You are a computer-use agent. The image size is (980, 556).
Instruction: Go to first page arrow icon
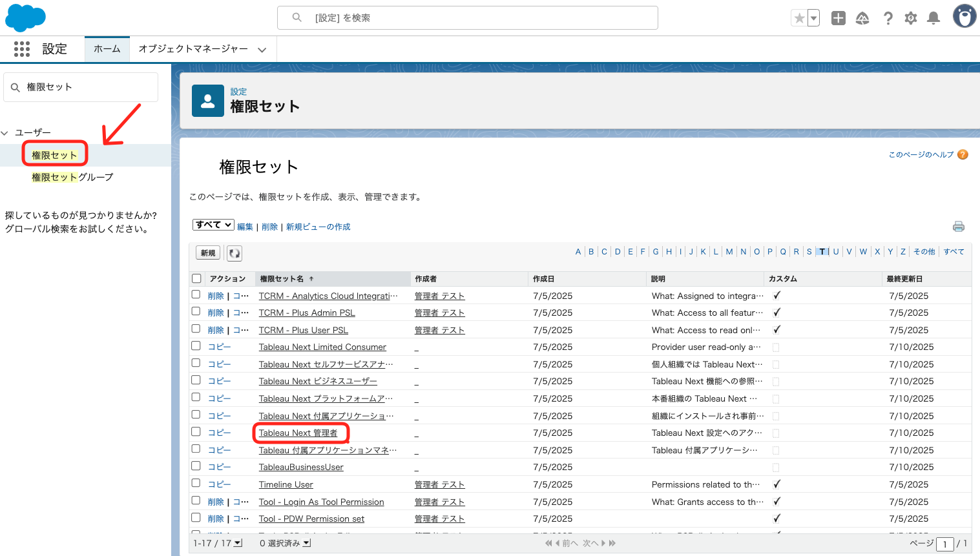(548, 543)
